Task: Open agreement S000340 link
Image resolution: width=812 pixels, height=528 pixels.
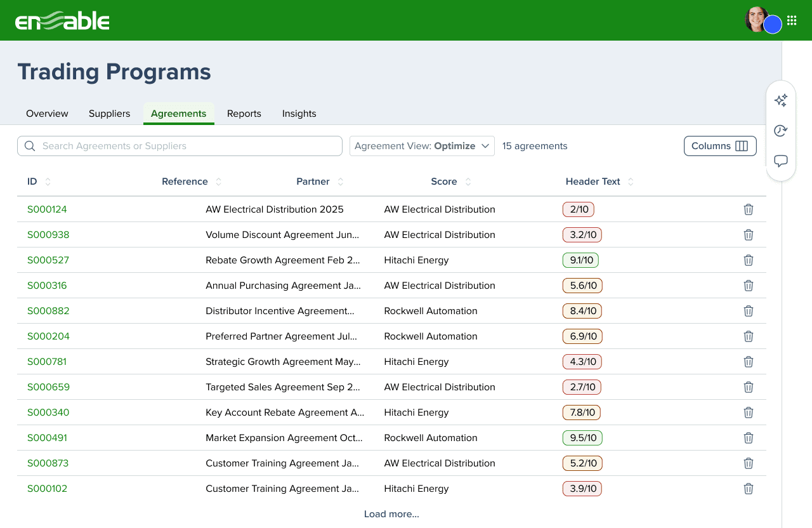Action: pos(48,412)
